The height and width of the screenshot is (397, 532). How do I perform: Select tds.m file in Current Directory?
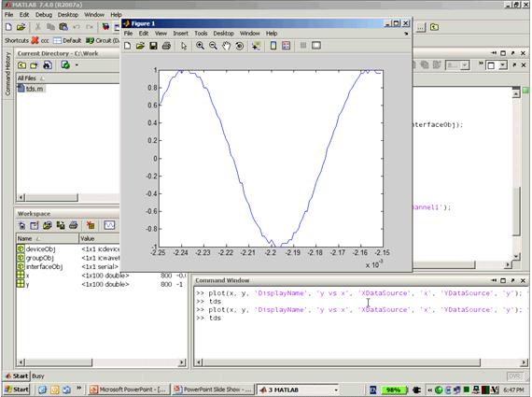[31, 89]
